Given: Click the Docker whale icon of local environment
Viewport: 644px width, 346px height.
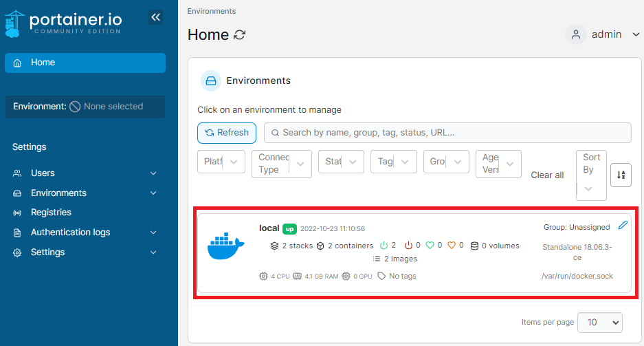Looking at the screenshot, I should [226, 246].
